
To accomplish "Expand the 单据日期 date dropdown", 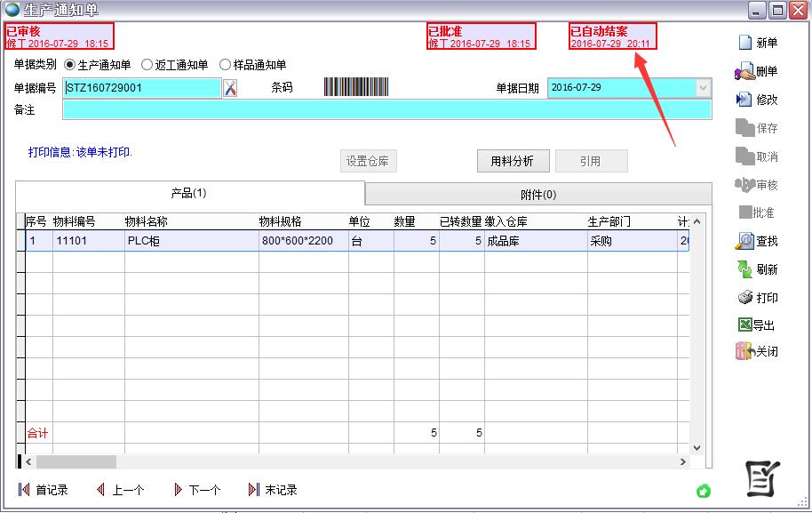I will [x=704, y=88].
